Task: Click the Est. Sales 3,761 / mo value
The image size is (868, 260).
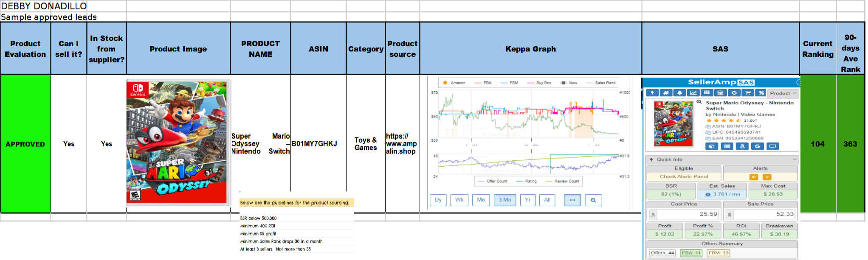Action: tap(726, 194)
